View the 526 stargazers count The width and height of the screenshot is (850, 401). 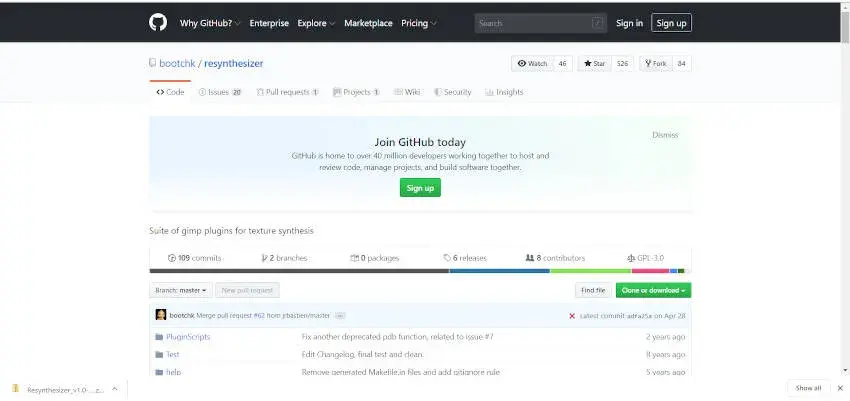point(622,63)
